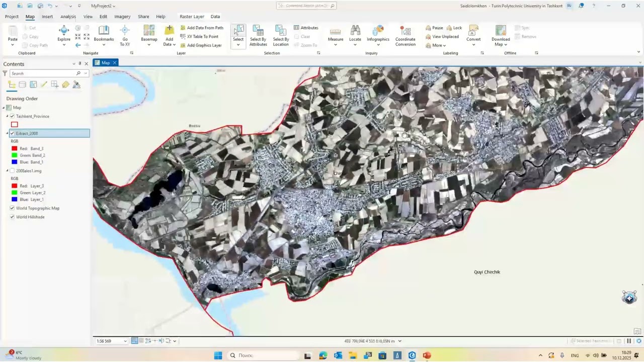Click Add Data From Path
This screenshot has height=362, width=644.
(x=202, y=28)
